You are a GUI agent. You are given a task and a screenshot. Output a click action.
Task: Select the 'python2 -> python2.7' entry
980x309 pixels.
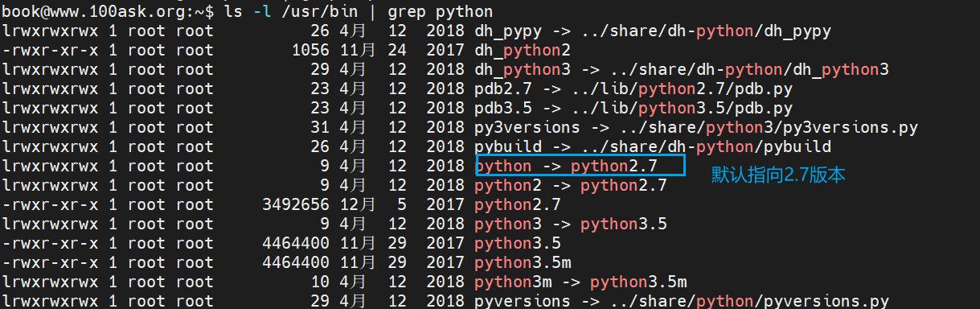(x=571, y=186)
